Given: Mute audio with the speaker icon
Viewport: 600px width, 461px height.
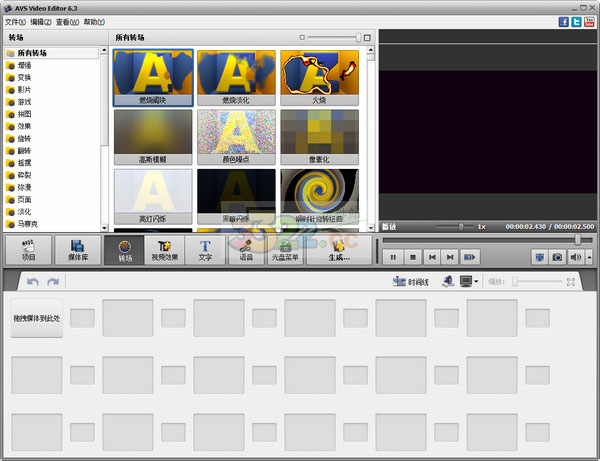Looking at the screenshot, I should pyautogui.click(x=576, y=257).
